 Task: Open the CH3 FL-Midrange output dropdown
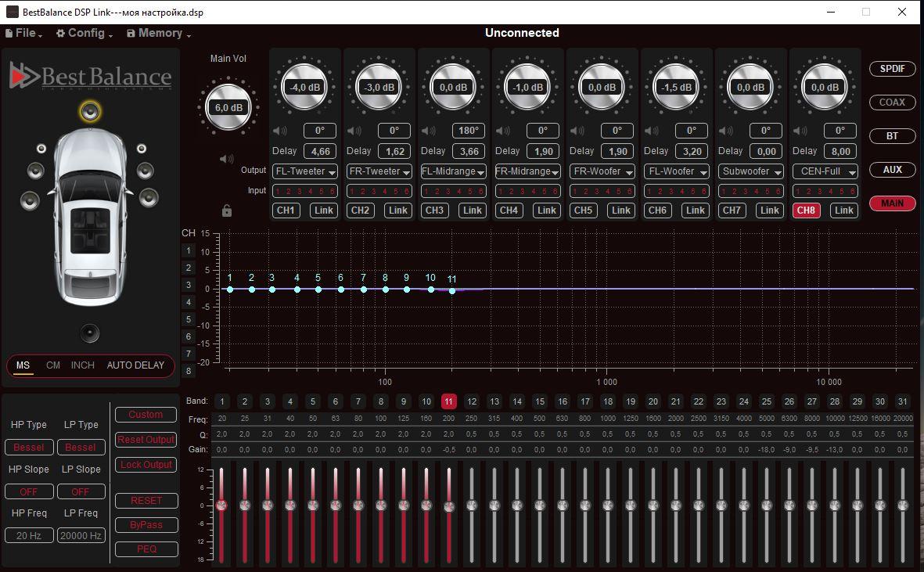453,171
